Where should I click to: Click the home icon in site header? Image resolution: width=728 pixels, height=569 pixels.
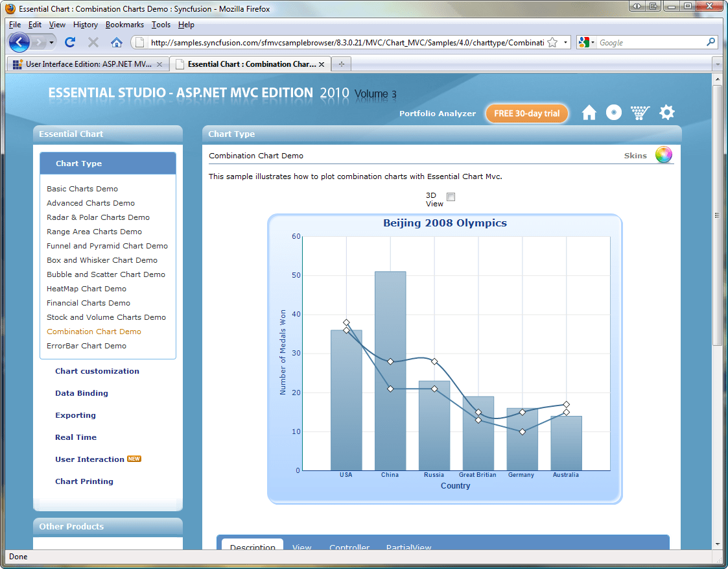point(589,112)
